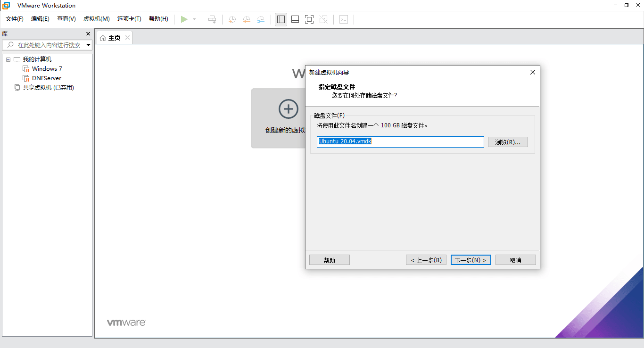
Task: Click the green power on play icon
Action: (x=184, y=19)
